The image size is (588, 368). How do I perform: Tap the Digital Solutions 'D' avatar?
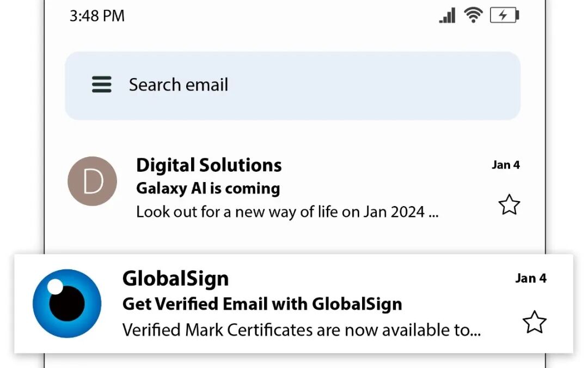[92, 182]
